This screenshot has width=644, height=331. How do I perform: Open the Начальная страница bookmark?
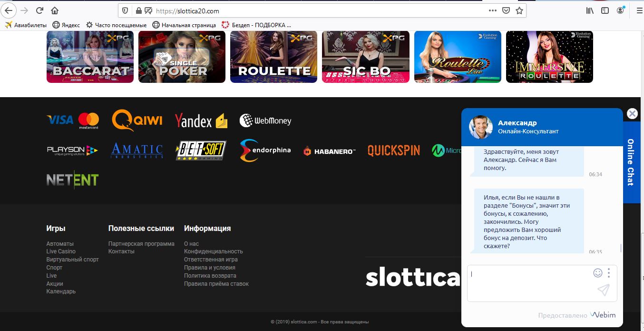[184, 25]
